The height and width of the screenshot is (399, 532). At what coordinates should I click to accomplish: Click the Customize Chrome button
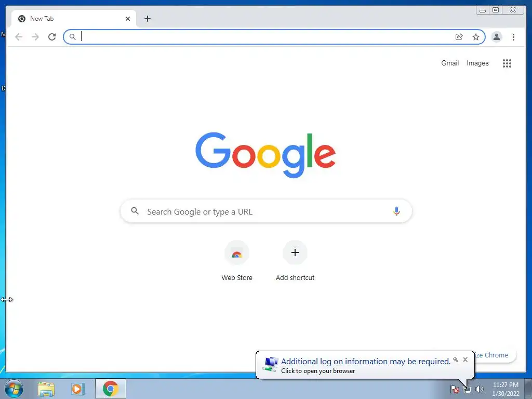(495, 355)
